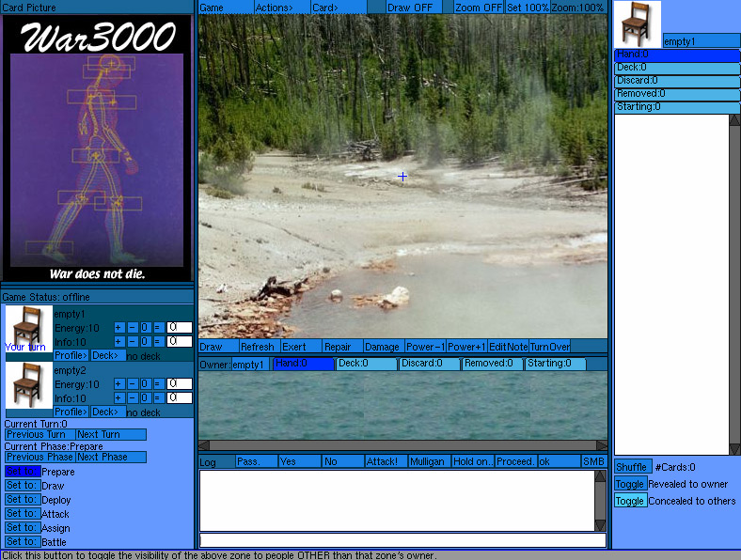Select Starting:0 tab in the Owner bar
741x560 pixels.
click(x=556, y=364)
